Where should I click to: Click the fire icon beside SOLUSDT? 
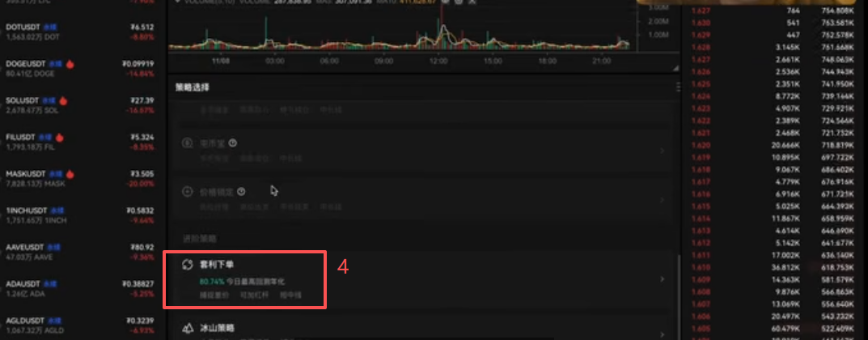pos(63,100)
